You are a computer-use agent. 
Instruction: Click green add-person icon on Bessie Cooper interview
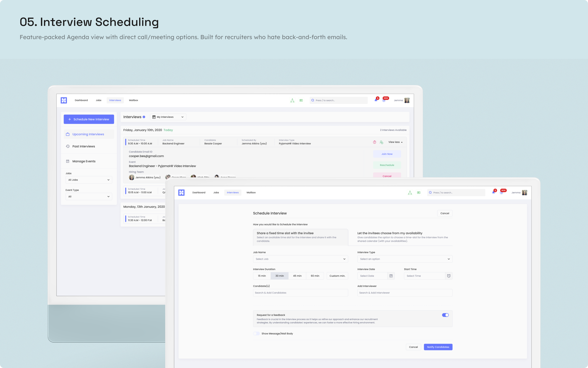coord(381,142)
